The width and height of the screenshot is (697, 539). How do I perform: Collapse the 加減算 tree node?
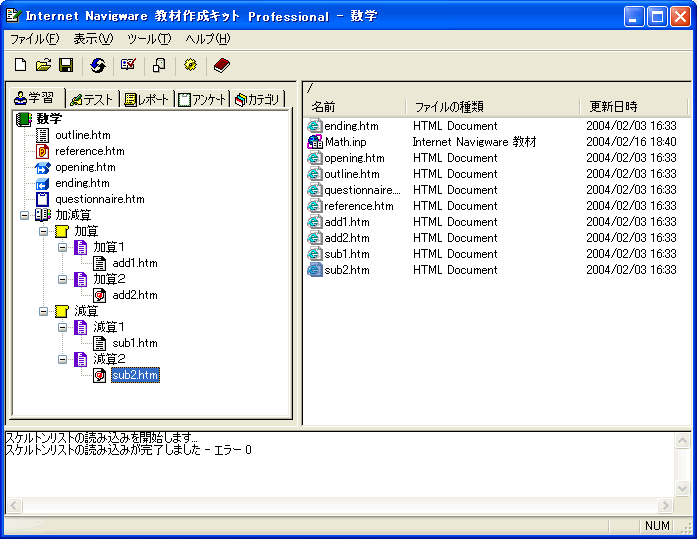(x=24, y=216)
